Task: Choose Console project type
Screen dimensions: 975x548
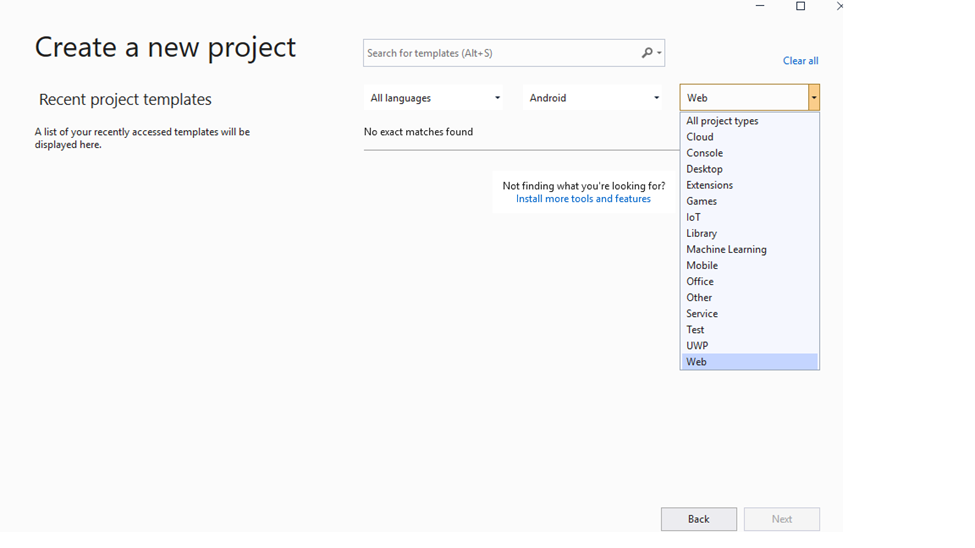Action: 749,153
